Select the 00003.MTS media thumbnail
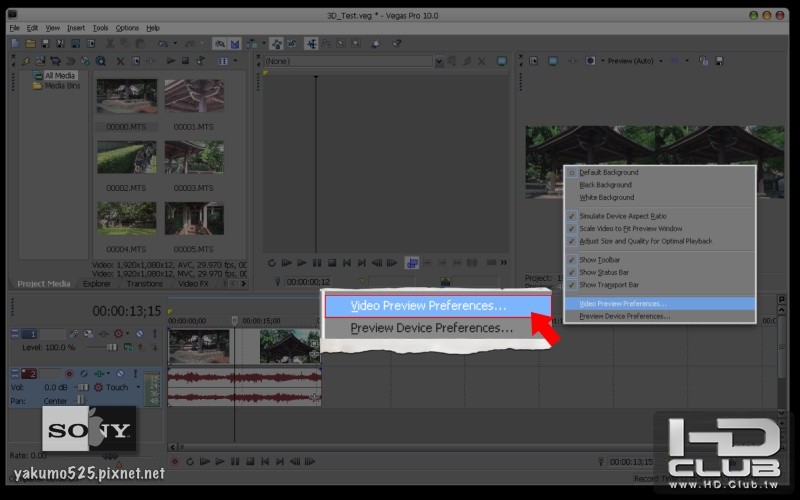800x500 pixels. [x=194, y=159]
